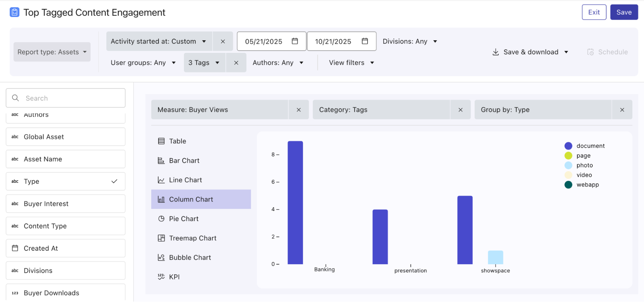Select the Pie Chart icon
This screenshot has height=302, width=644.
[161, 219]
